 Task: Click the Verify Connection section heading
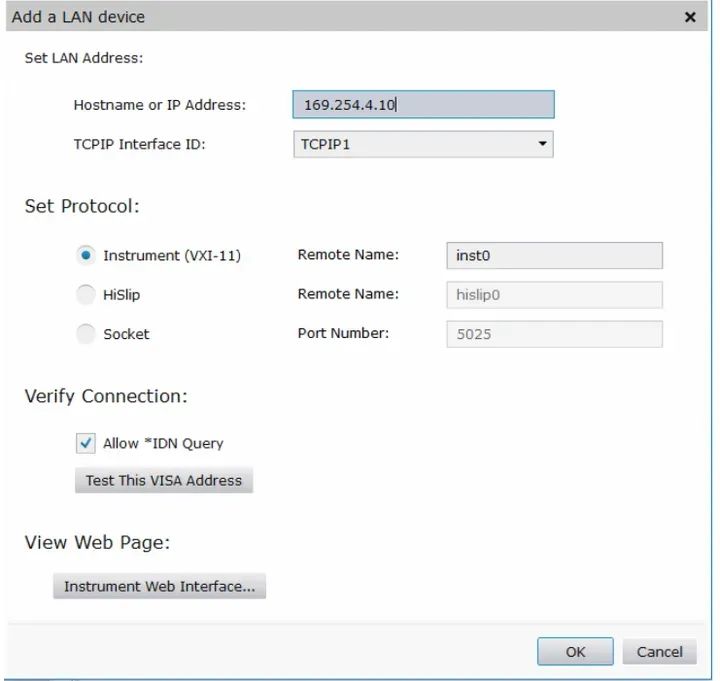click(106, 396)
